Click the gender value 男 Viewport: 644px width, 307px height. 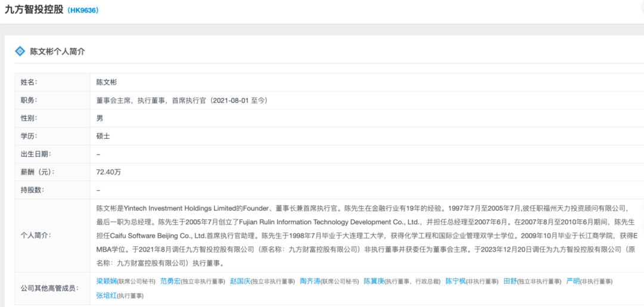(x=100, y=118)
